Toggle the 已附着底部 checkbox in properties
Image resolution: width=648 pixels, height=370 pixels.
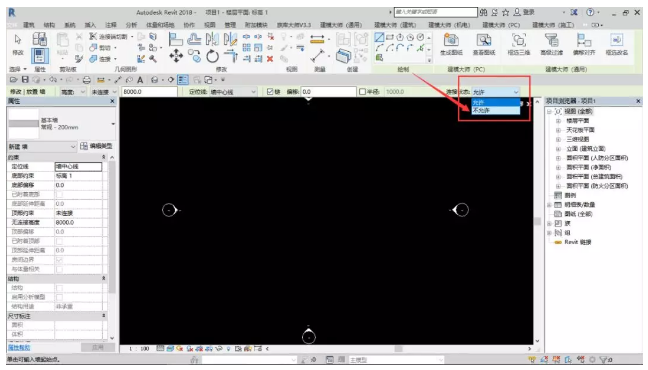coord(60,194)
